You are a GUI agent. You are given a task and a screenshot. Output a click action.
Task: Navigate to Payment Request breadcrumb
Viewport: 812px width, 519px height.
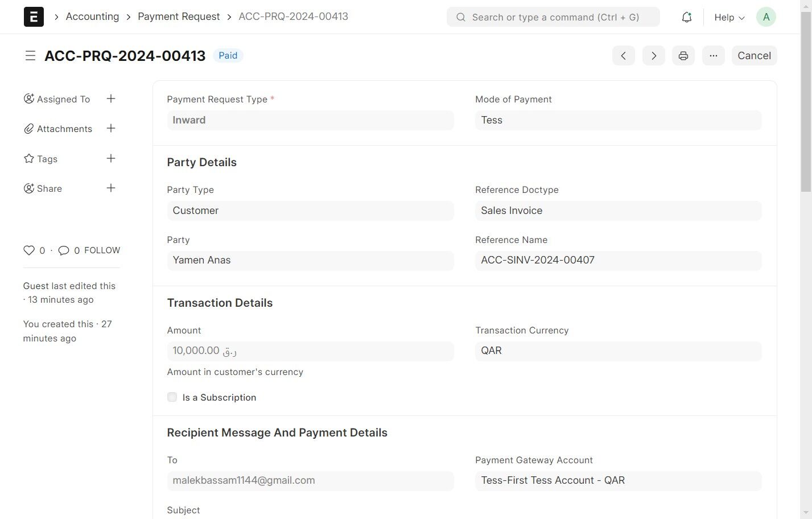click(x=179, y=17)
